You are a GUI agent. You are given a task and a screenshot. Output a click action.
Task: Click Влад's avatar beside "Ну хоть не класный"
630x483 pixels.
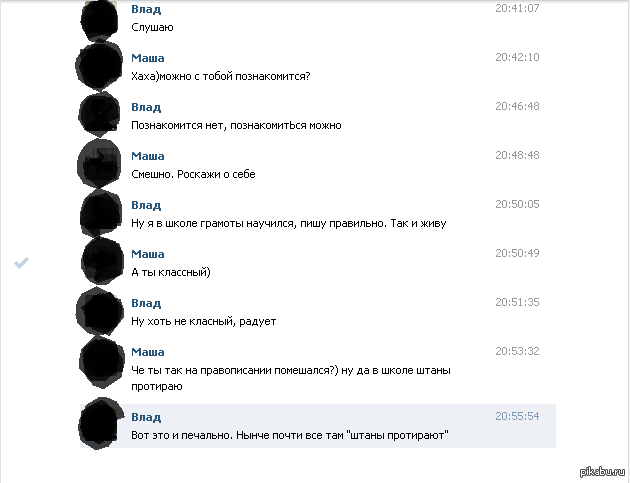coord(100,311)
